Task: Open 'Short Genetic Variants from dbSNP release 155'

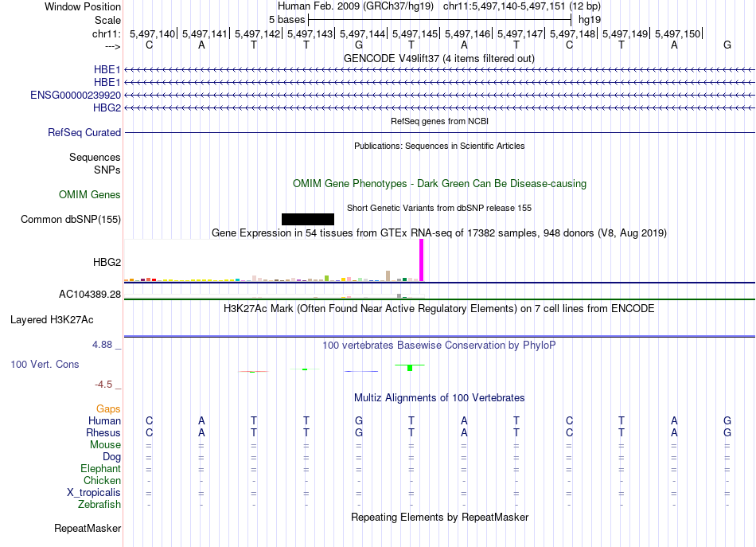Action: pyautogui.click(x=439, y=208)
